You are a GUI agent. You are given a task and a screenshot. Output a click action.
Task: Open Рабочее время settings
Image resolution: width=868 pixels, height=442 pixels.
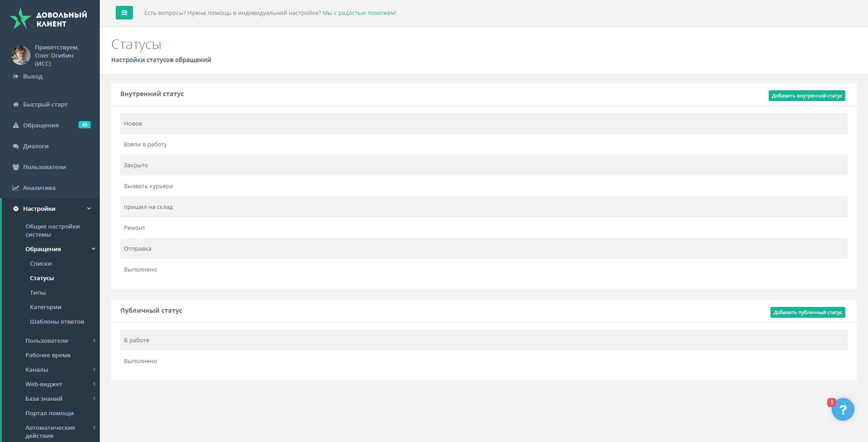coord(48,355)
